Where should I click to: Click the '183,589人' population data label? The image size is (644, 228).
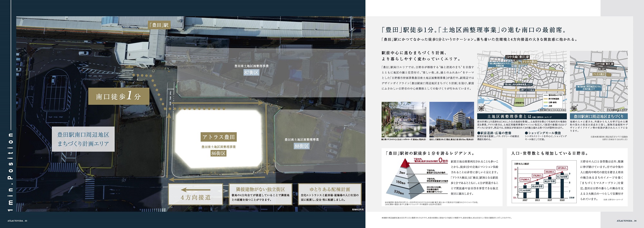[x=549, y=172]
